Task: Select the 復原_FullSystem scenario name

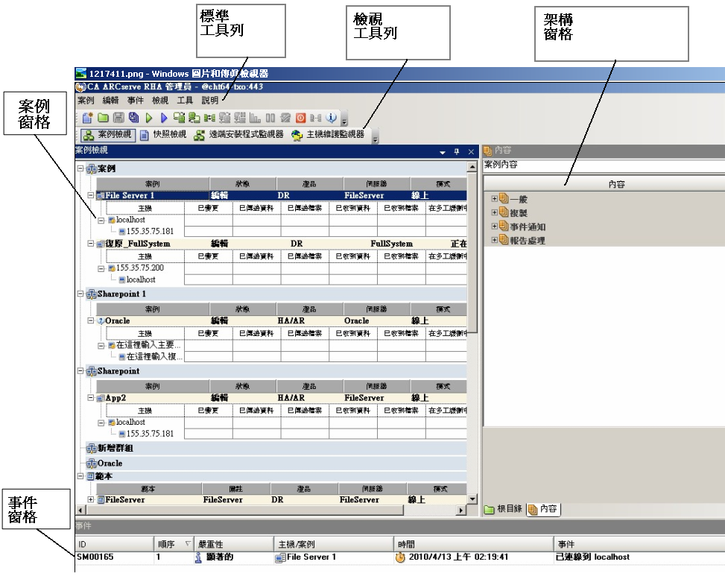Action: [x=137, y=244]
